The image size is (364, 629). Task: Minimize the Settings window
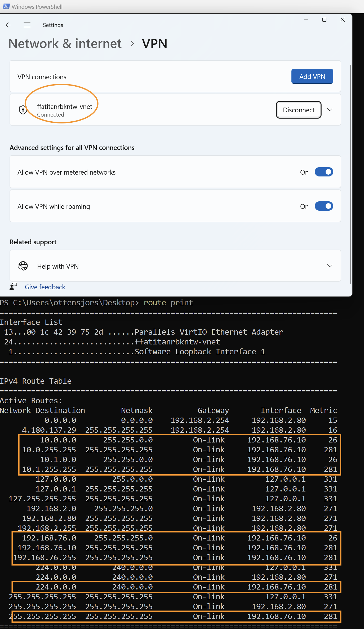click(306, 20)
